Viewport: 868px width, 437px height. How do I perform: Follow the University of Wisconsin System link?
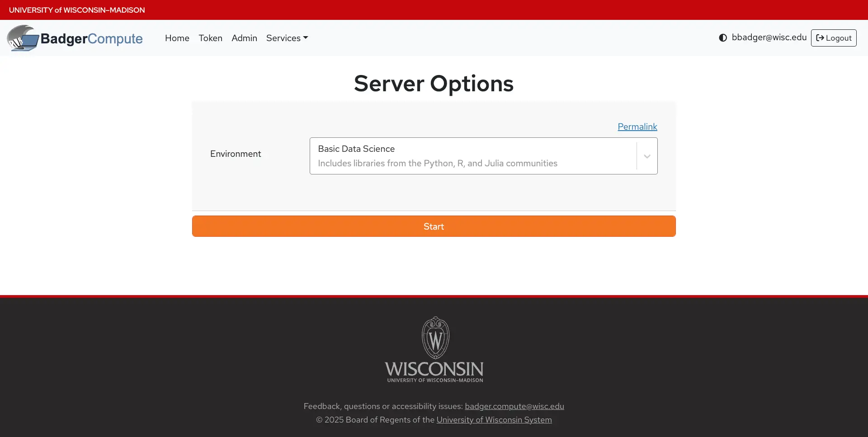pyautogui.click(x=494, y=420)
